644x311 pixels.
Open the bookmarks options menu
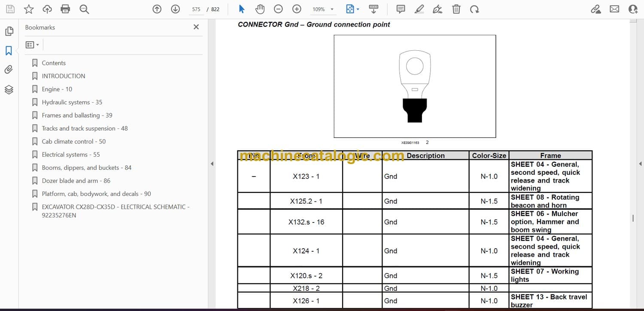(32, 45)
